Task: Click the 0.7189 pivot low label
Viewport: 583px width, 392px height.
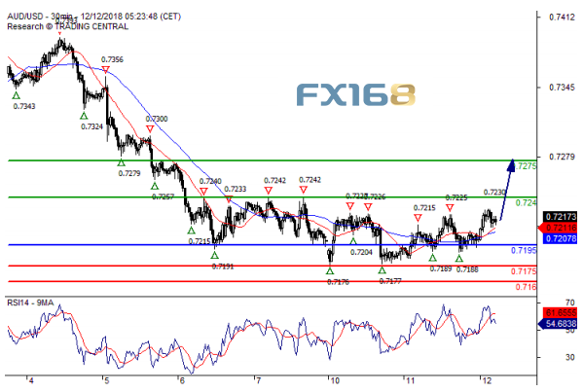Action: click(x=441, y=269)
